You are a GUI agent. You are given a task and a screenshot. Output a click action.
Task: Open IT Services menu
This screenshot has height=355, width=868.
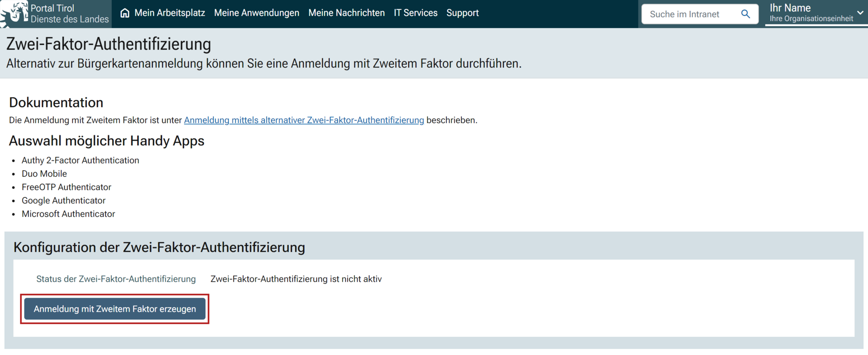415,13
